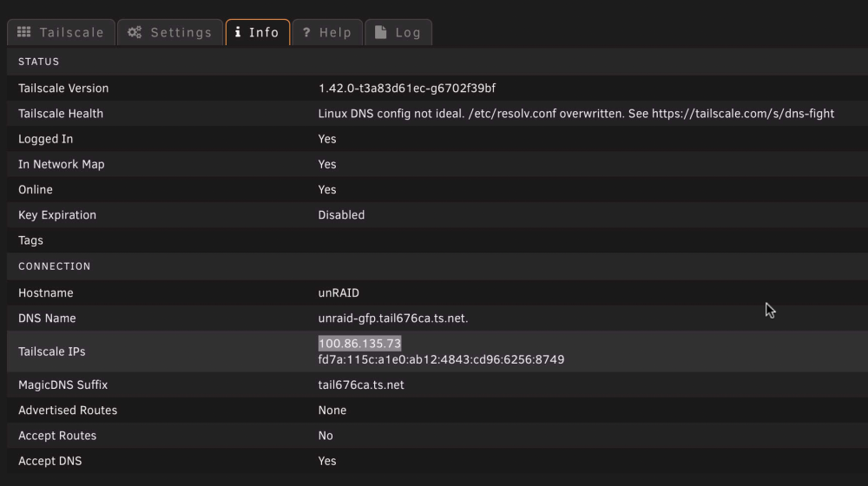Click the CONNECTION section header

pos(54,266)
